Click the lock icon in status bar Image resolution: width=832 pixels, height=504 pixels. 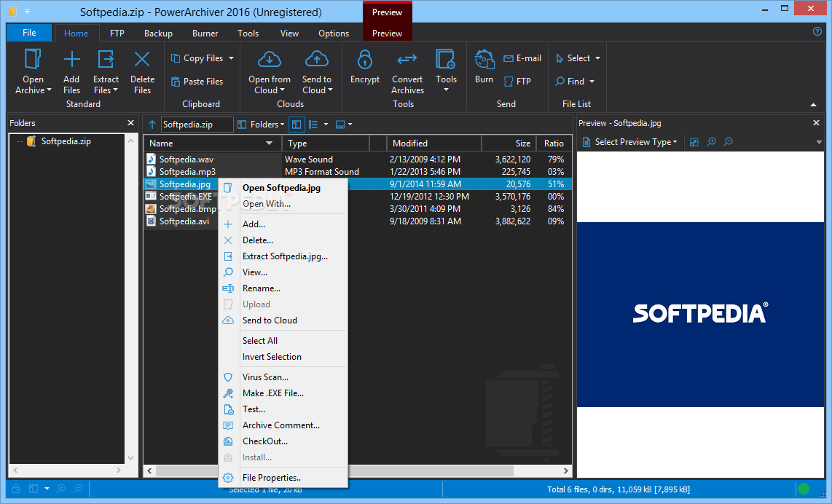16,489
